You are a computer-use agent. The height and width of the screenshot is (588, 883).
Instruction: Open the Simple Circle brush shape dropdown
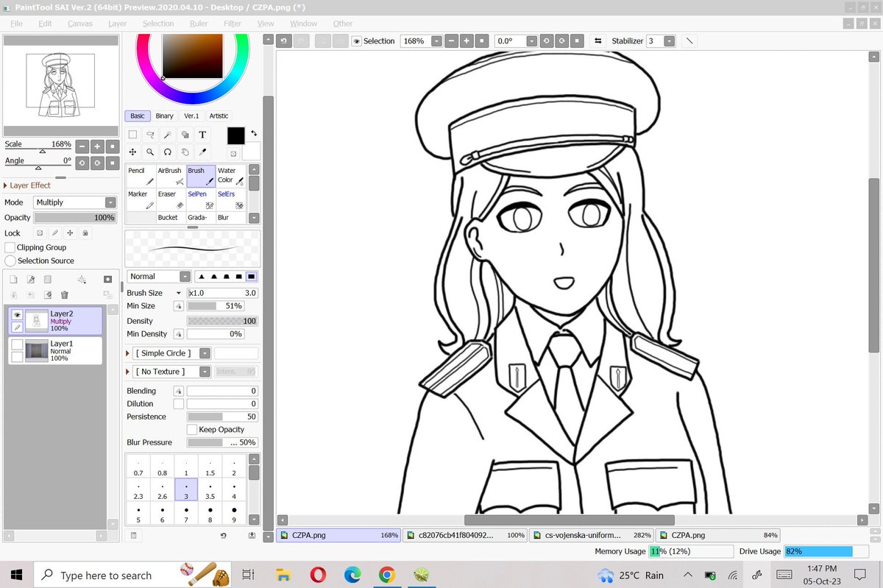tap(173, 353)
